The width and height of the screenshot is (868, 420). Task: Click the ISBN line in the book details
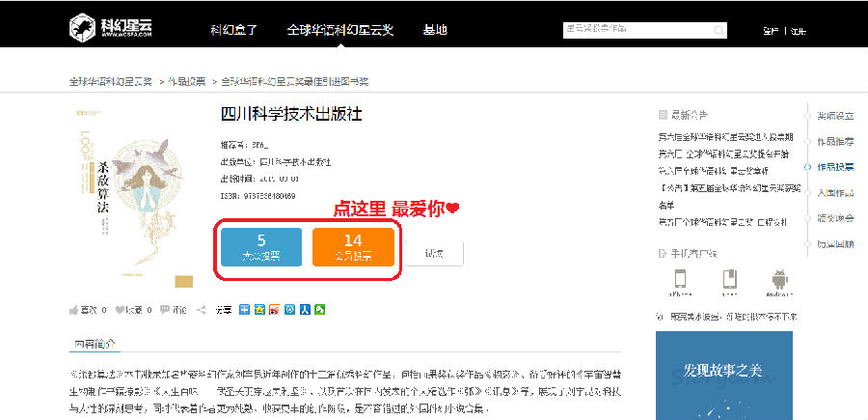[x=258, y=196]
